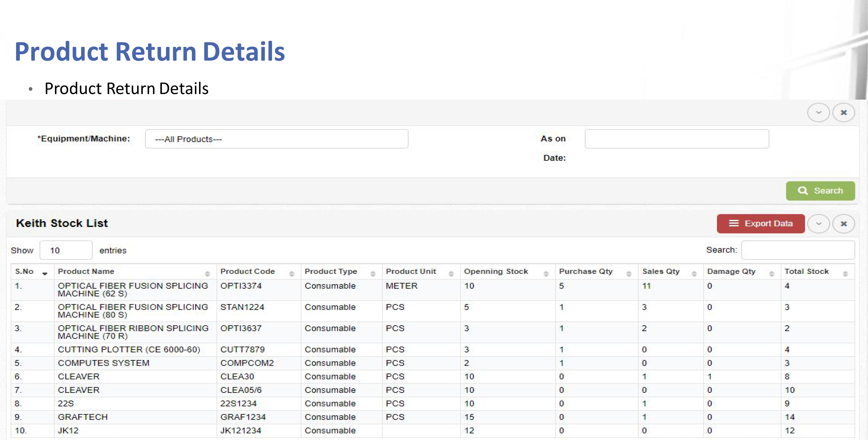Screen dimensions: 868x440
Task: Open the Equipment/Machine All Products dropdown
Action: pos(276,139)
